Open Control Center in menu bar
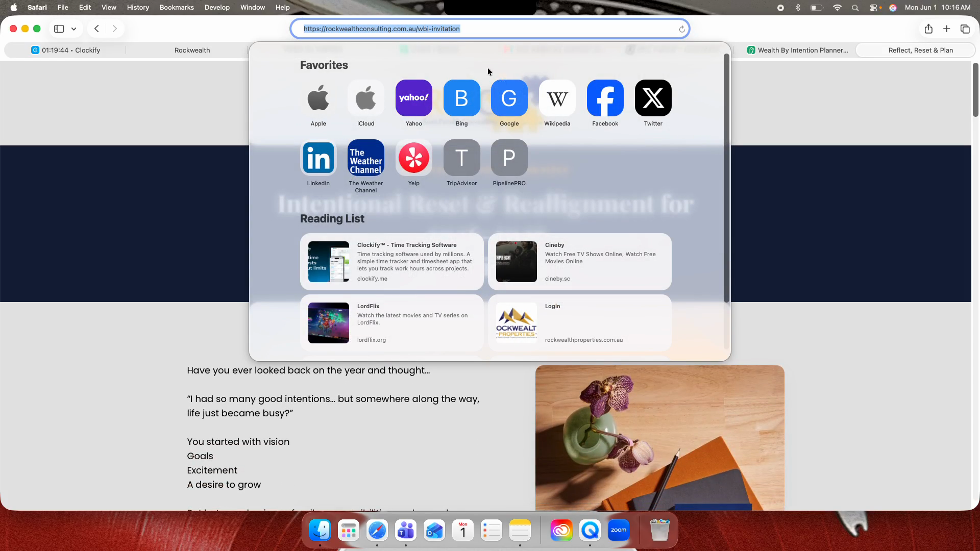The height and width of the screenshot is (551, 980). click(x=874, y=8)
